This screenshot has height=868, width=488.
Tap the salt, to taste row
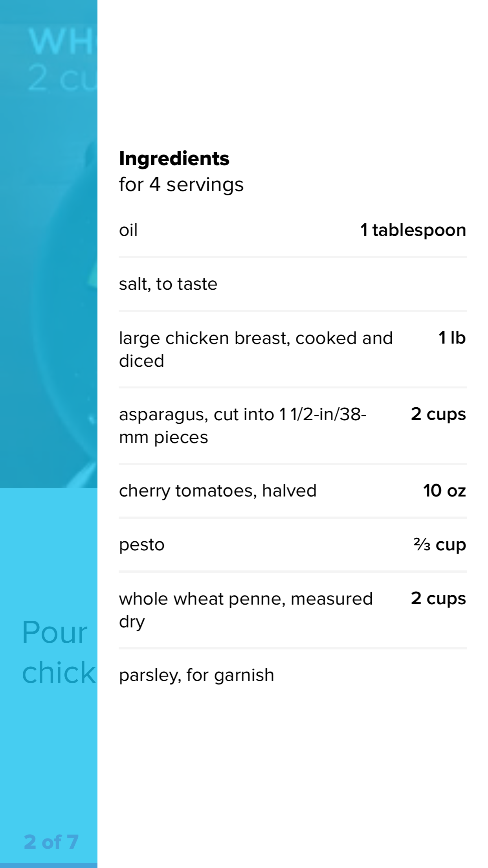pyautogui.click(x=292, y=284)
